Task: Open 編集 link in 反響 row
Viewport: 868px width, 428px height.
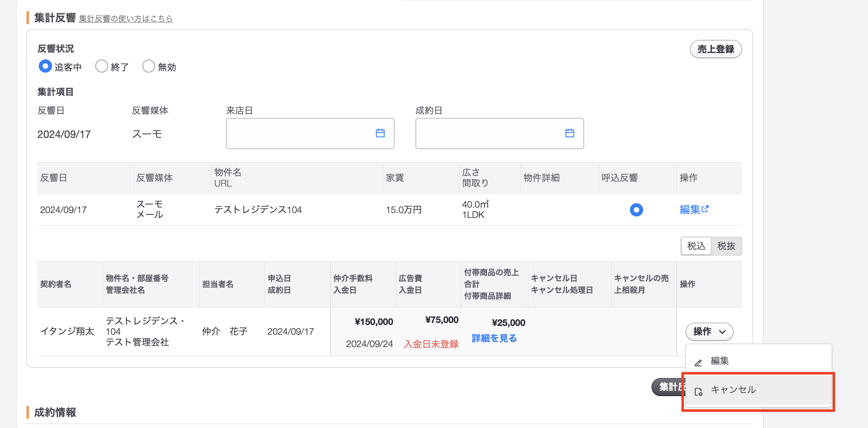Action: (x=694, y=210)
